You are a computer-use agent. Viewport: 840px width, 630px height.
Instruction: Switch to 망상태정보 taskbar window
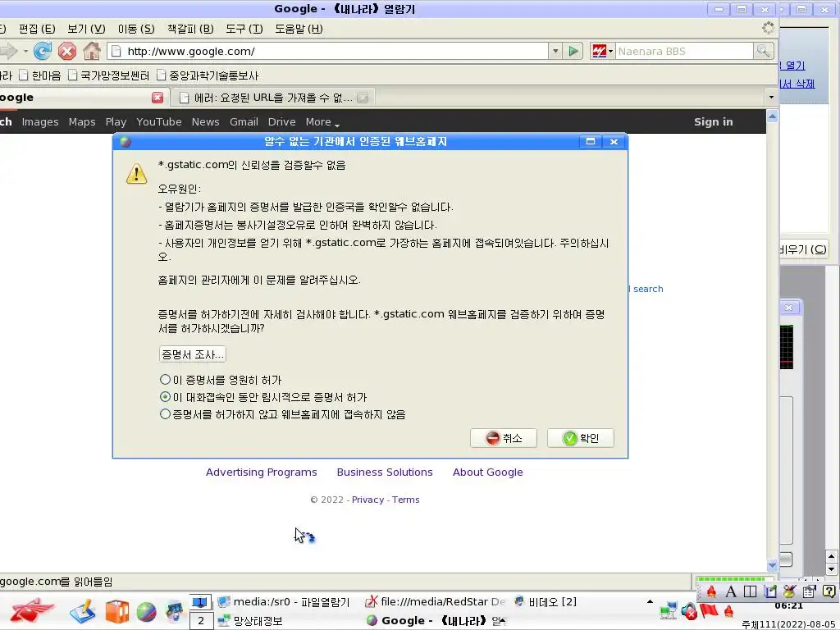tap(251, 621)
